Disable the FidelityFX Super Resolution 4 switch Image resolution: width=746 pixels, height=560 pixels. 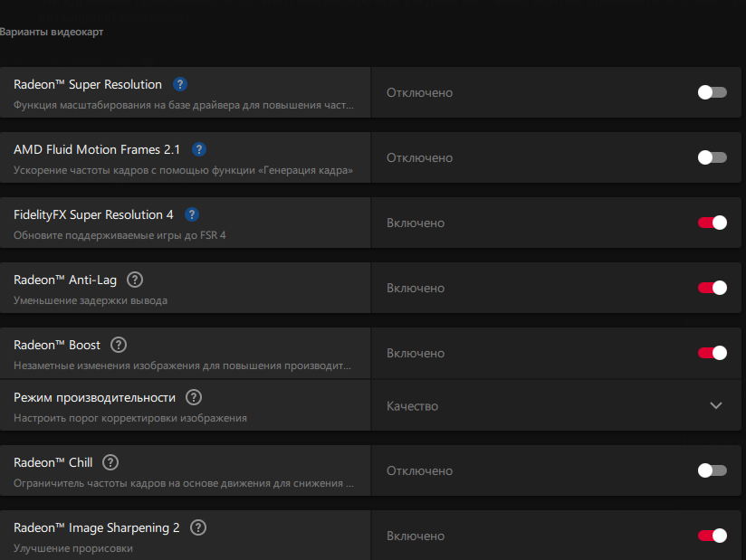point(712,223)
